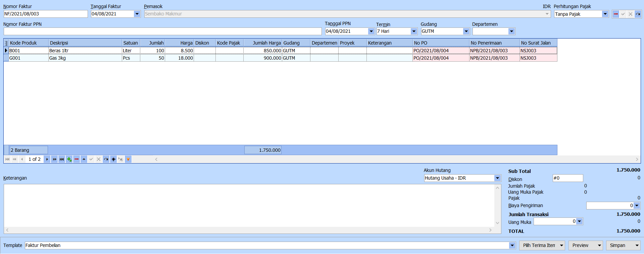Open the orange filter icon in navigator

pos(128,159)
